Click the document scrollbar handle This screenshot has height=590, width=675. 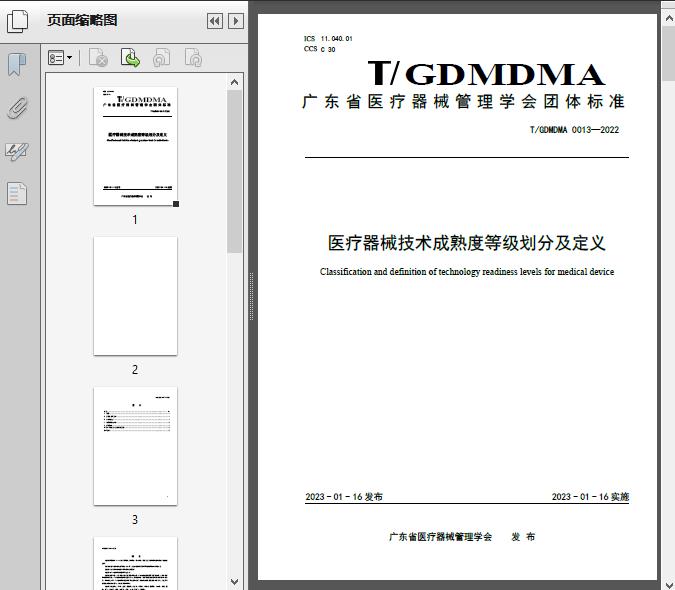pyautogui.click(x=669, y=53)
